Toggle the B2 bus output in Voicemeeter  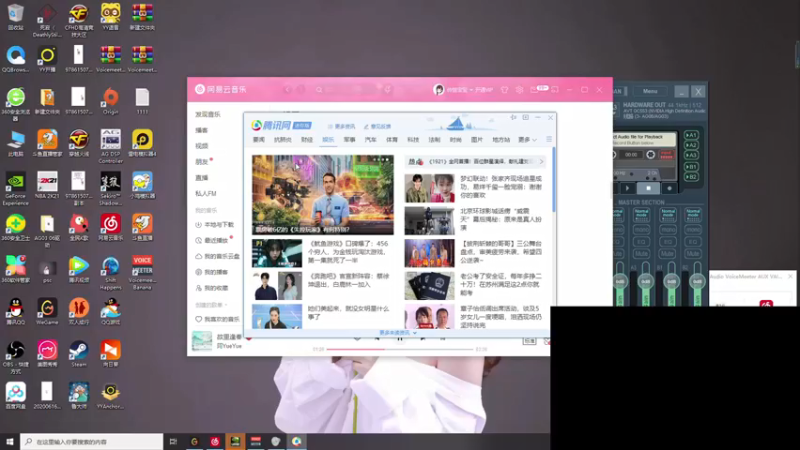[x=691, y=177]
